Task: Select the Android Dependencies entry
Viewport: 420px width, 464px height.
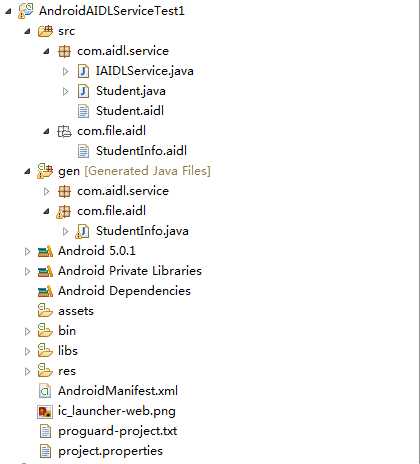Action: 124,291
